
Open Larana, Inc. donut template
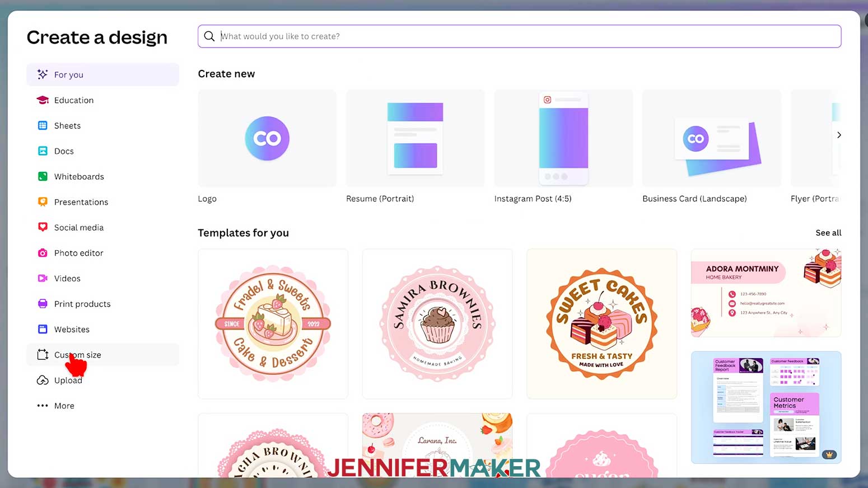[x=437, y=445]
